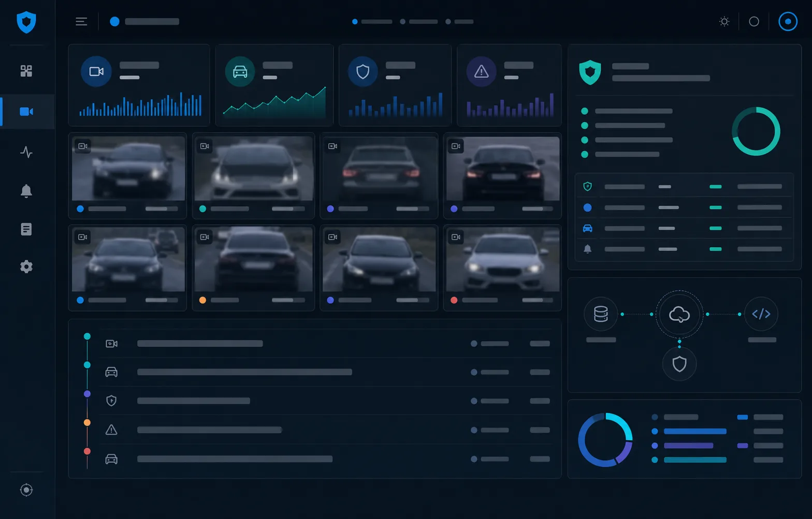
Task: Click the camera icon in first stat card
Action: 96,71
